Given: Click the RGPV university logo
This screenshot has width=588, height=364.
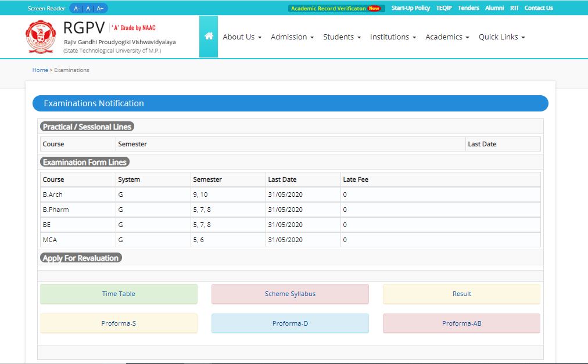Looking at the screenshot, I should 41,37.
